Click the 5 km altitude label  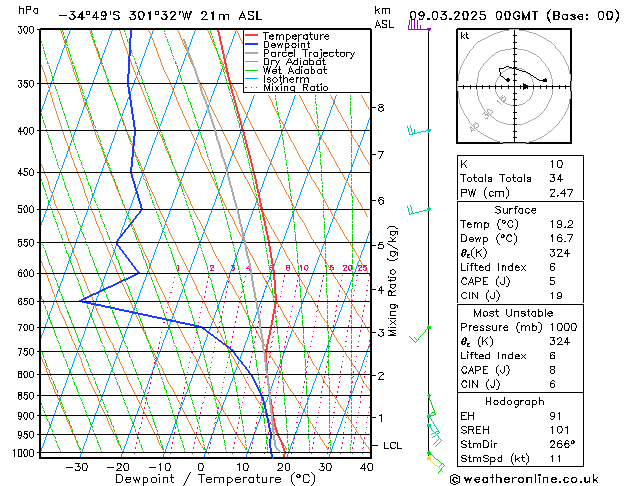click(380, 245)
